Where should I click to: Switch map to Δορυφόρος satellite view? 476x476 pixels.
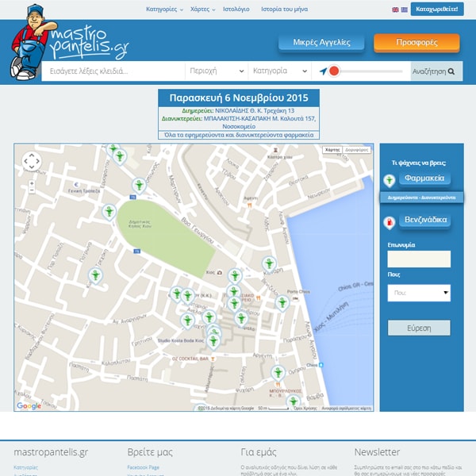(x=357, y=149)
